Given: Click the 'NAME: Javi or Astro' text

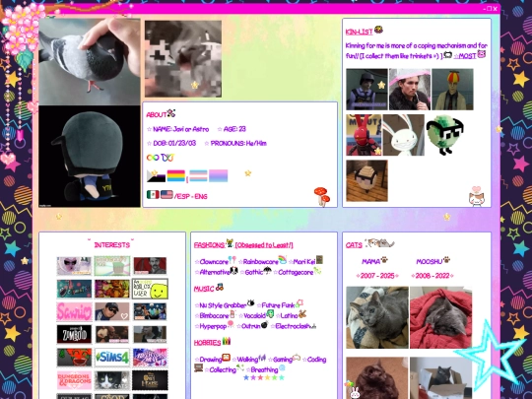Looking at the screenshot, I should 181,129.
